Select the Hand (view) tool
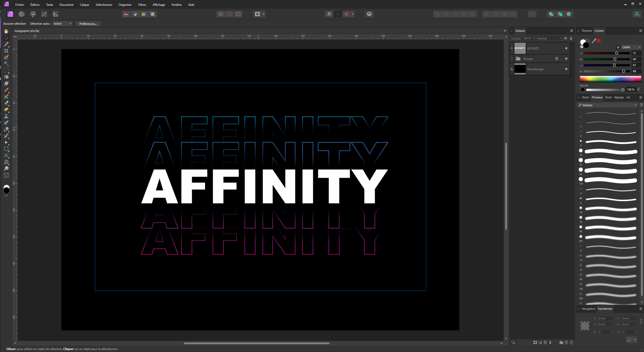The height and width of the screenshot is (352, 644). click(6, 31)
